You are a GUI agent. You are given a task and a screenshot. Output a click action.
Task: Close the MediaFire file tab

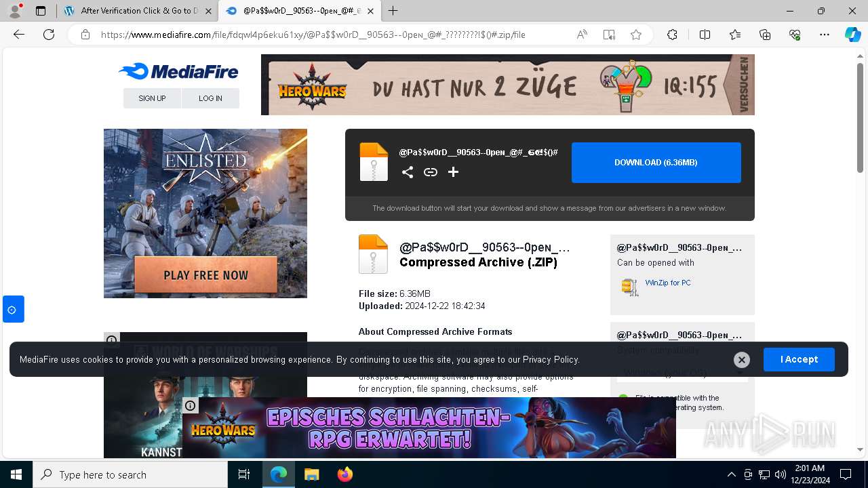click(371, 11)
